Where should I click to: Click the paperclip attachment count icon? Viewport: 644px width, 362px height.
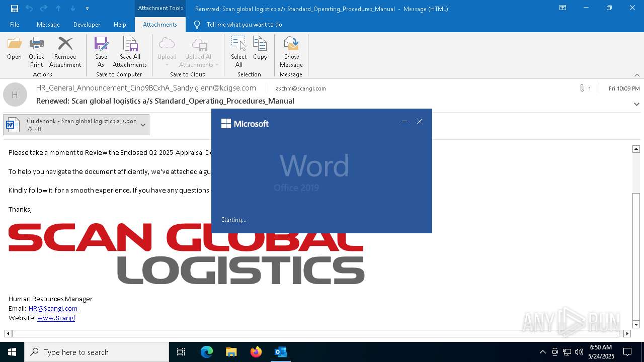[582, 88]
